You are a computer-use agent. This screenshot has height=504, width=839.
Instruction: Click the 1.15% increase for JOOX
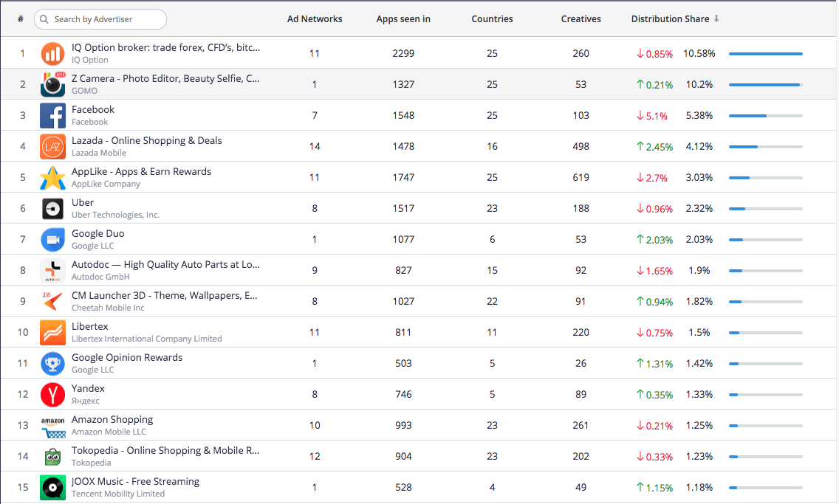coord(654,488)
